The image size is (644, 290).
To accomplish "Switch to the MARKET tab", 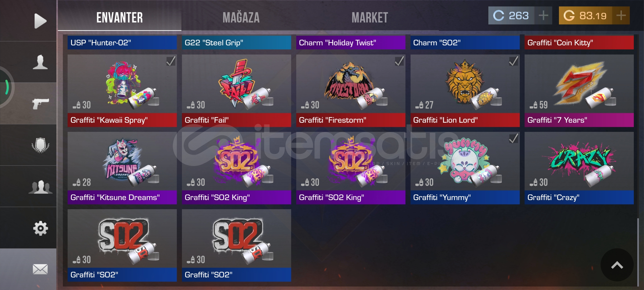I will point(370,18).
